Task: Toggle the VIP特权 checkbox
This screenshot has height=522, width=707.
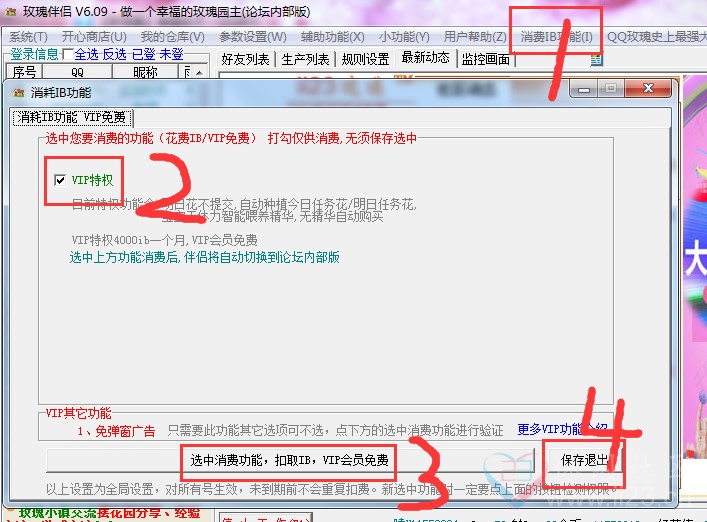Action: tap(60, 180)
